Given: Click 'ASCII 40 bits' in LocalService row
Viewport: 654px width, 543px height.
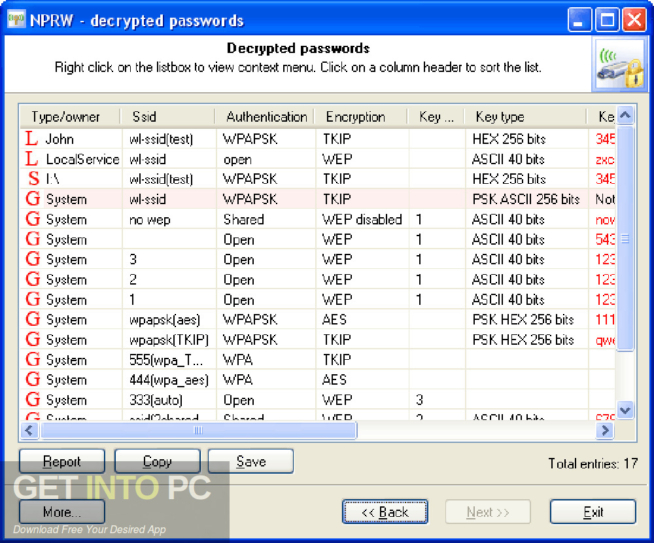Looking at the screenshot, I should pos(508,159).
